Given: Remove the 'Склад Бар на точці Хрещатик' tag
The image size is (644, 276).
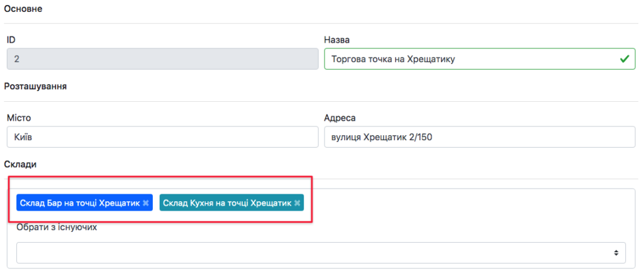Looking at the screenshot, I should (146, 203).
